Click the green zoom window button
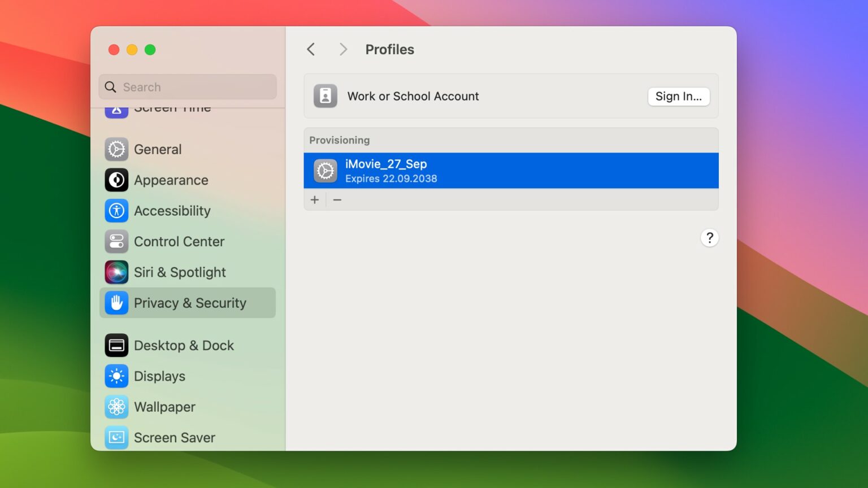868x488 pixels. point(150,50)
